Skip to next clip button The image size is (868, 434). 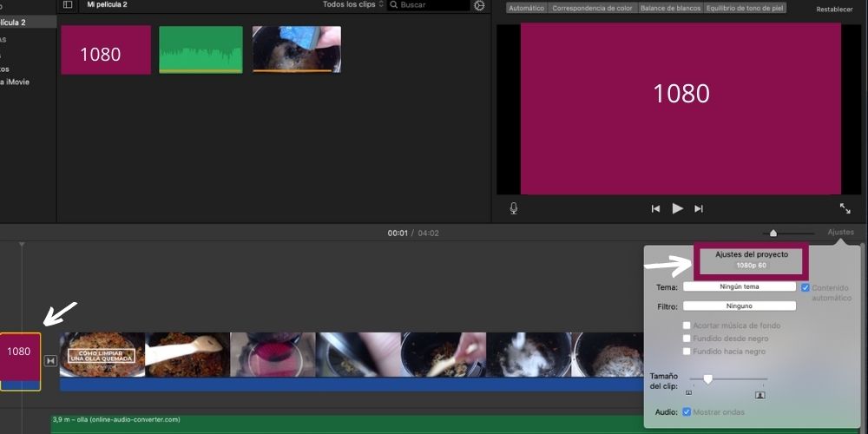(x=699, y=208)
